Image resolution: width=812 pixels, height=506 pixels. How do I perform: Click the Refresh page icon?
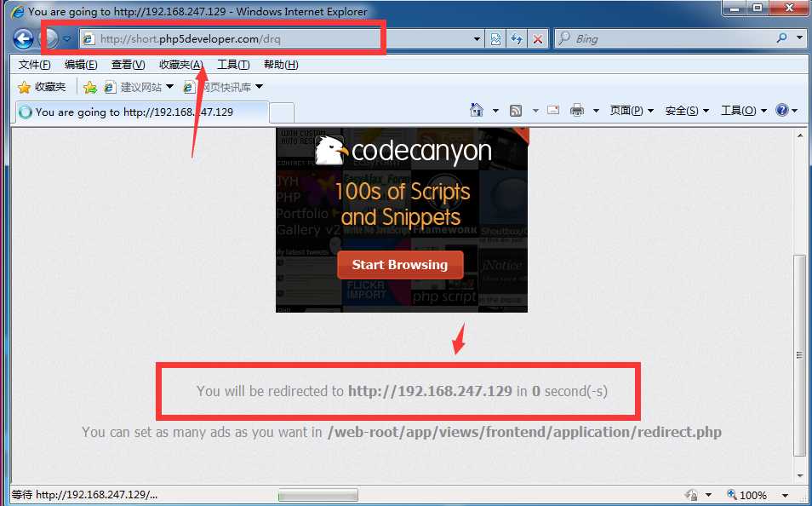click(x=517, y=39)
